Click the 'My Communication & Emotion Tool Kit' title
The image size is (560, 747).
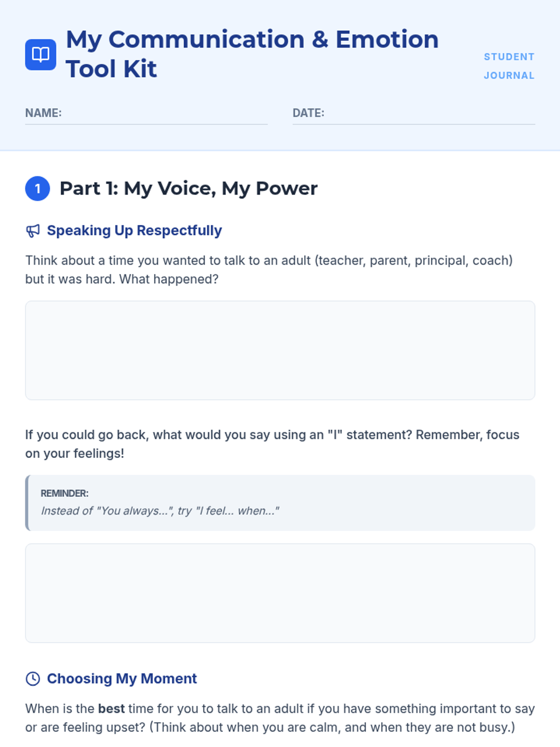coord(252,54)
